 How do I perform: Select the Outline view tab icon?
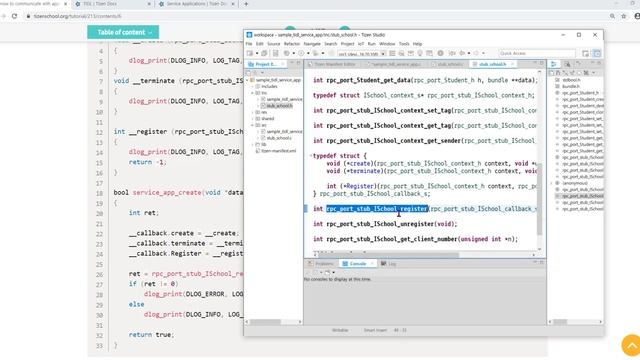click(553, 64)
